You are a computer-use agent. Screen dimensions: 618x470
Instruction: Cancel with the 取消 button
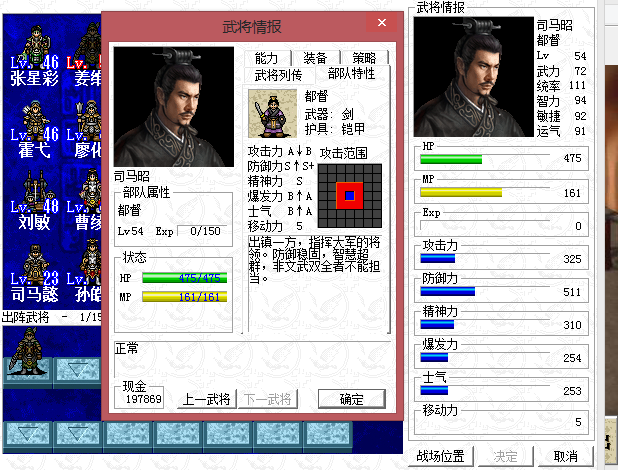click(566, 456)
